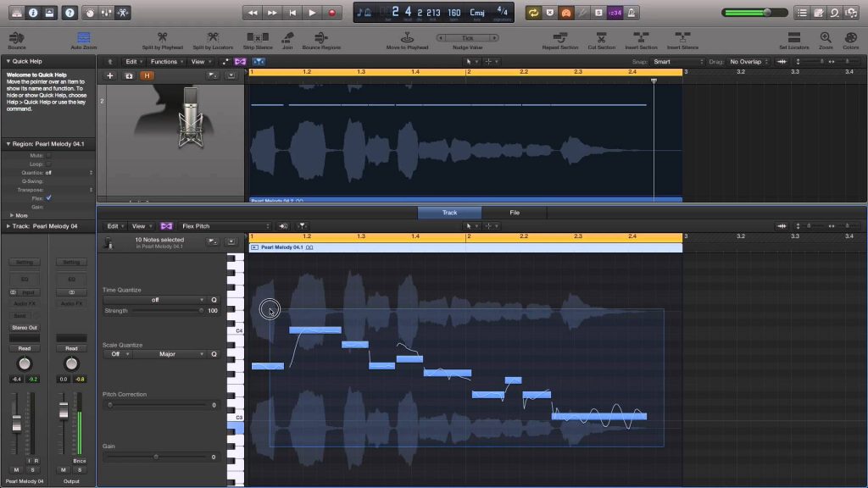Open the Time Quantize off dropdown
The height and width of the screenshot is (488, 868).
(x=154, y=300)
